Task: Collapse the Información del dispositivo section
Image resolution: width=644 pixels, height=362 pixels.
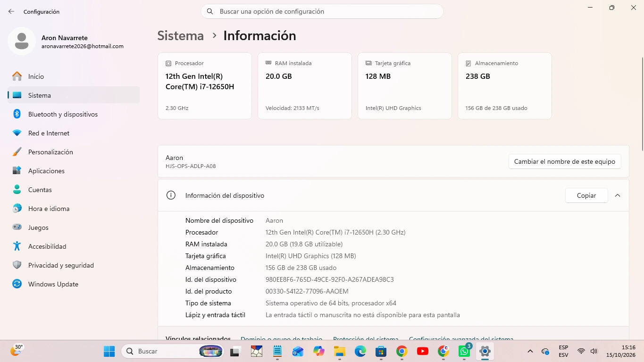Action: point(618,195)
